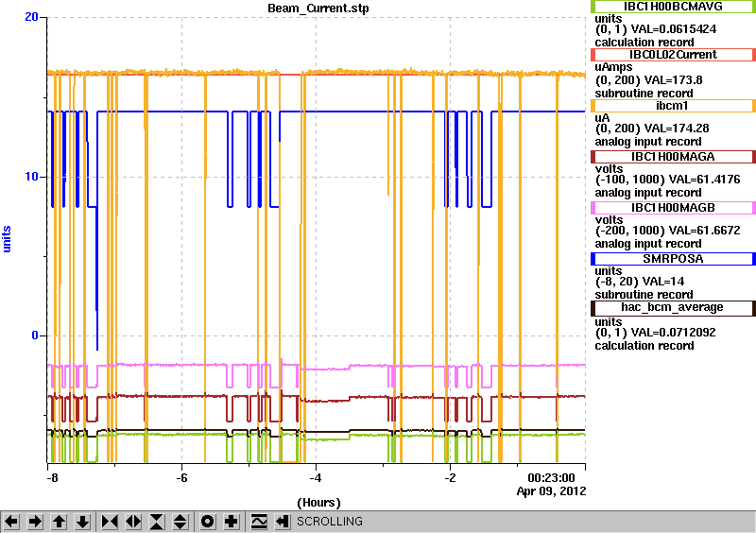756x533 pixels.
Task: Zoom out horizontally on the time axis
Action: 133,522
